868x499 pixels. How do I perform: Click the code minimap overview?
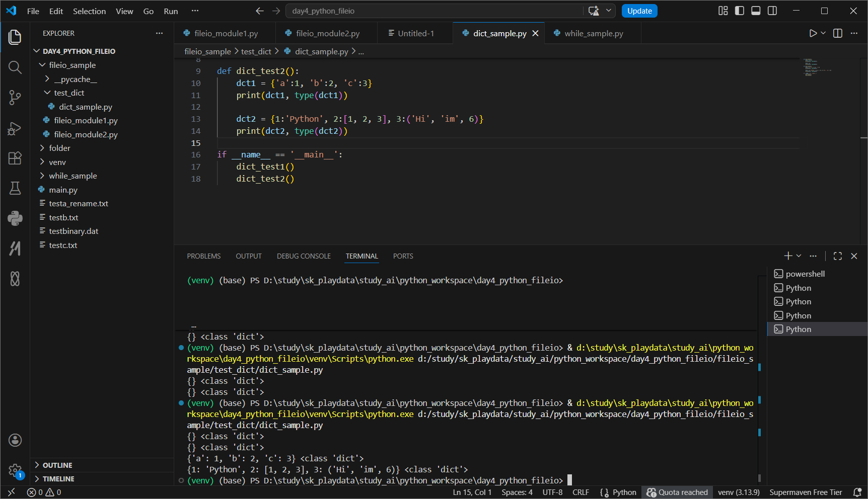pyautogui.click(x=818, y=67)
